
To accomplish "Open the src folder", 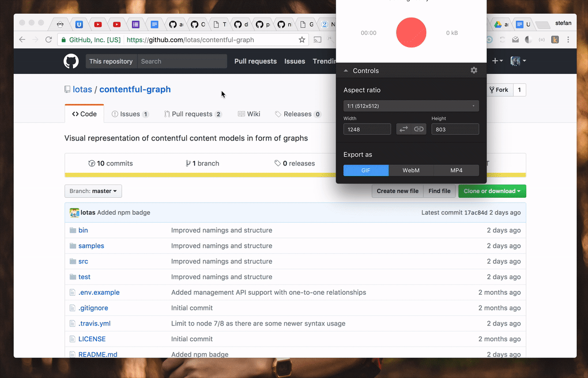I will point(83,261).
